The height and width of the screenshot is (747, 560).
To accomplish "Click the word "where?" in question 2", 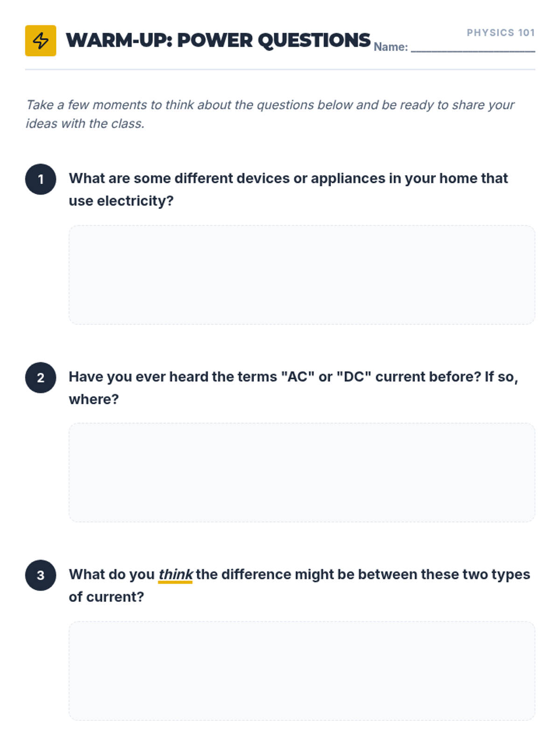I will point(94,400).
